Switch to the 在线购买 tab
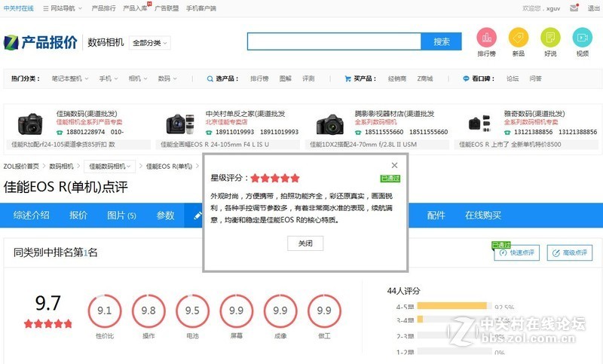 [x=483, y=216]
